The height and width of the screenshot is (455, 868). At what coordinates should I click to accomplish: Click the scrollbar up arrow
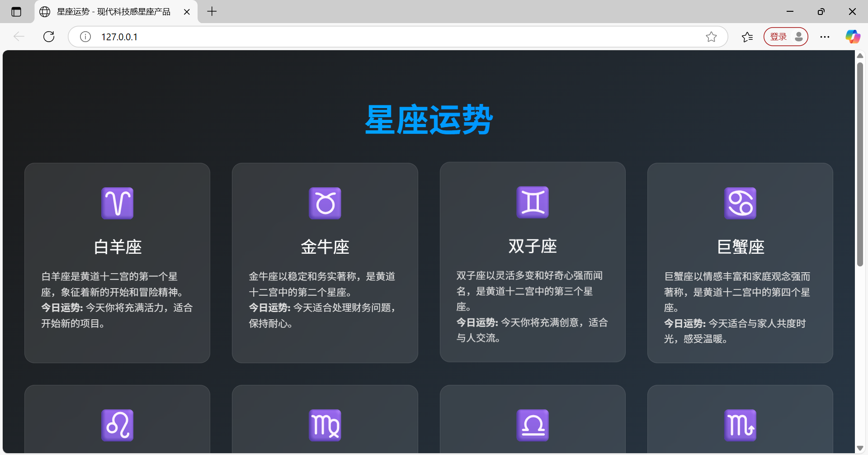pos(860,56)
